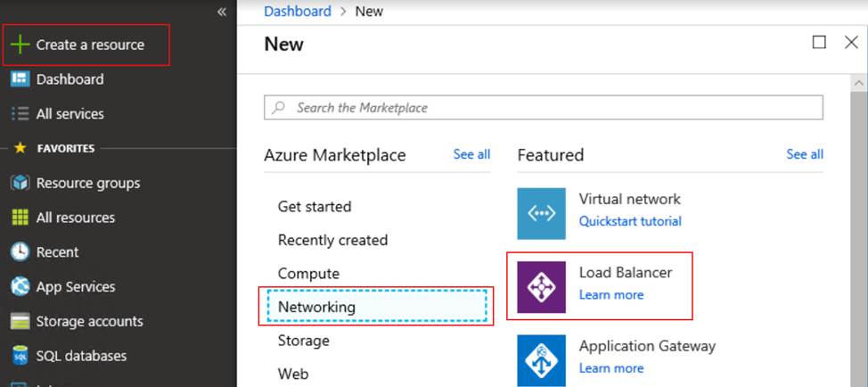This screenshot has width=868, height=387.
Task: Click the Dashboard breadcrumb link
Action: tap(297, 12)
